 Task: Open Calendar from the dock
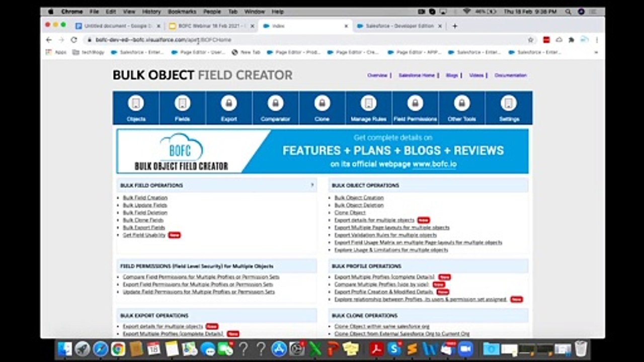(154, 348)
